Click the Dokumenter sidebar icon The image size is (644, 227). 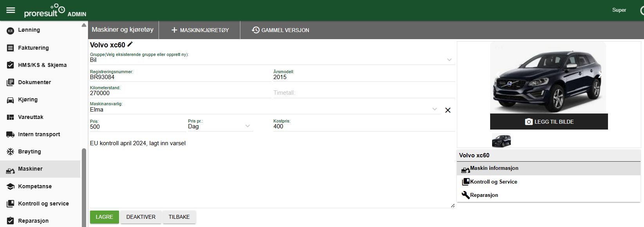[11, 82]
